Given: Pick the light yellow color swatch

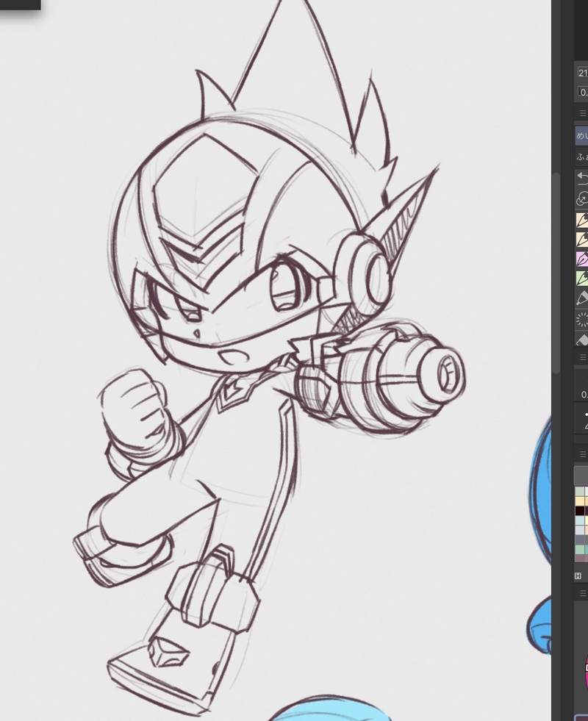Looking at the screenshot, I should [580, 502].
